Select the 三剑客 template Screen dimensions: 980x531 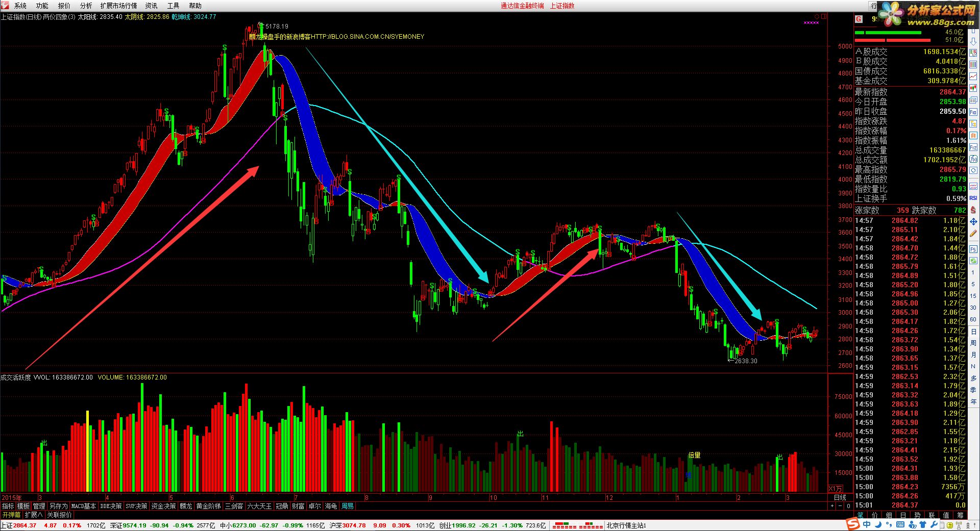(234, 506)
